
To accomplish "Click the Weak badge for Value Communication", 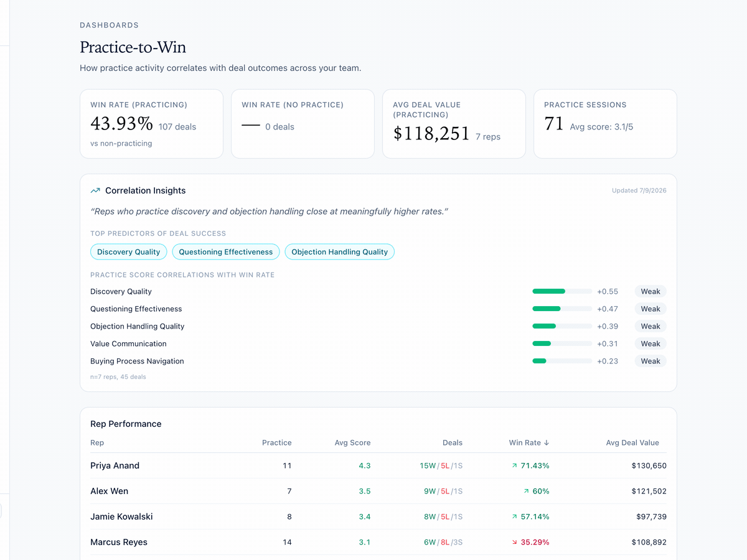I will [x=651, y=343].
